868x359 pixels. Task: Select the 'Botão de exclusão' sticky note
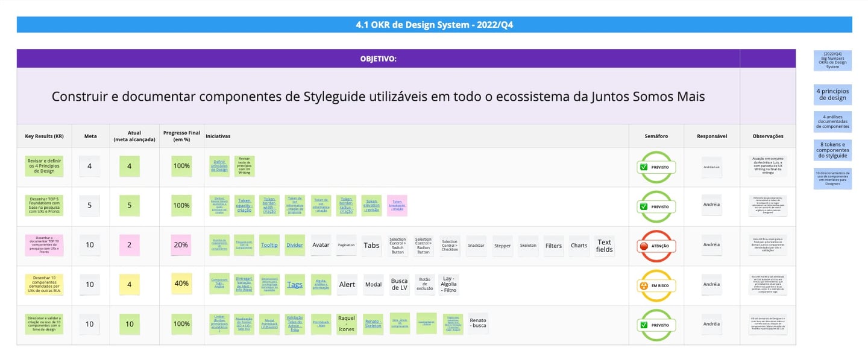pos(424,284)
